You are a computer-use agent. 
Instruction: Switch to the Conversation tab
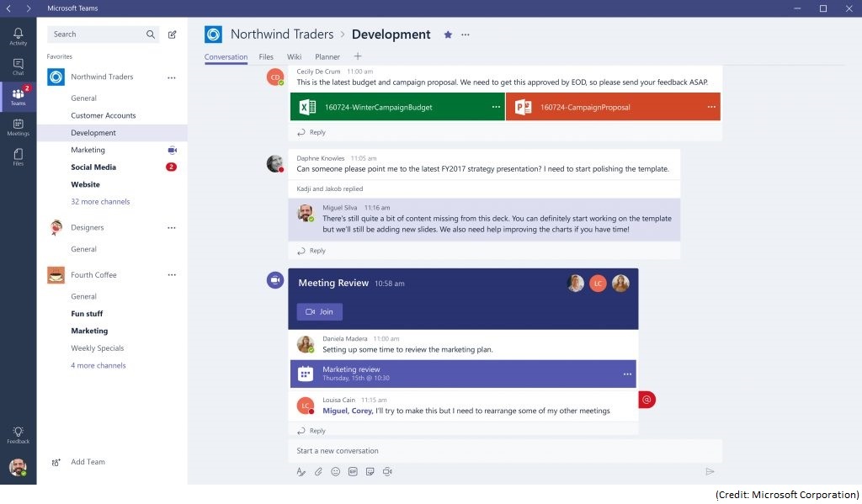226,56
